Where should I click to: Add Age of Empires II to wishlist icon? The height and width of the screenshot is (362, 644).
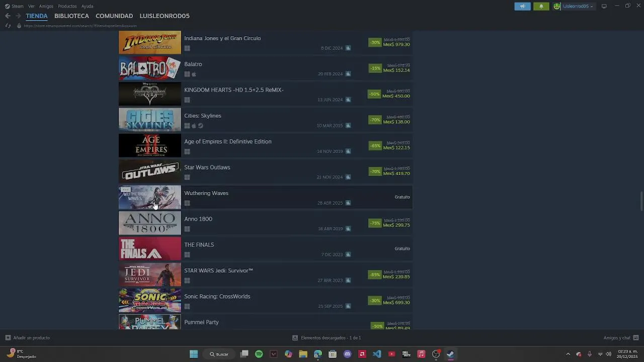tap(348, 151)
